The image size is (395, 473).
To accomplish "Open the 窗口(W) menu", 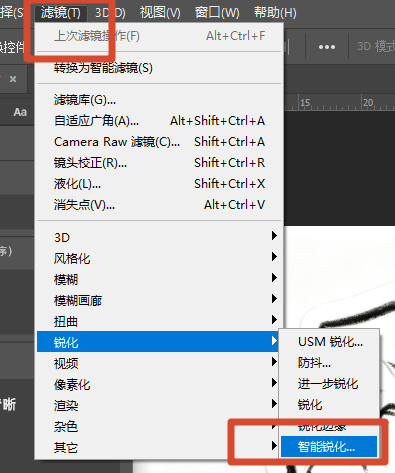I will tap(217, 13).
